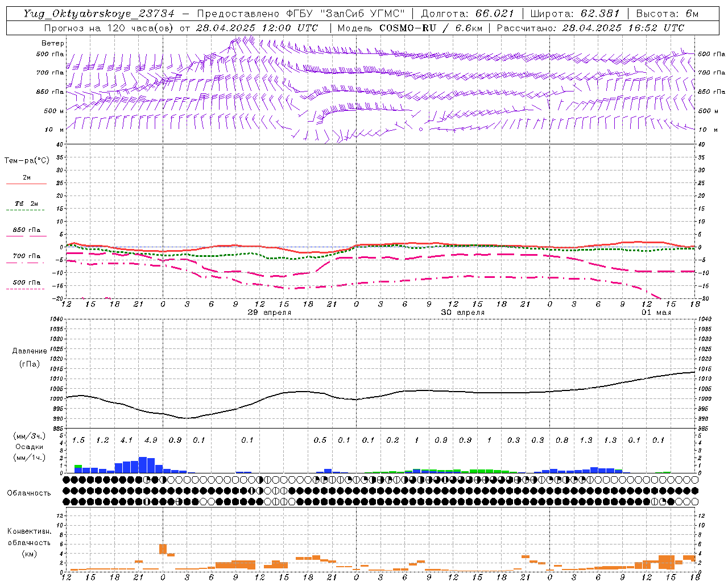
Task: Click the '29 апреля' date label
Action: click(270, 313)
